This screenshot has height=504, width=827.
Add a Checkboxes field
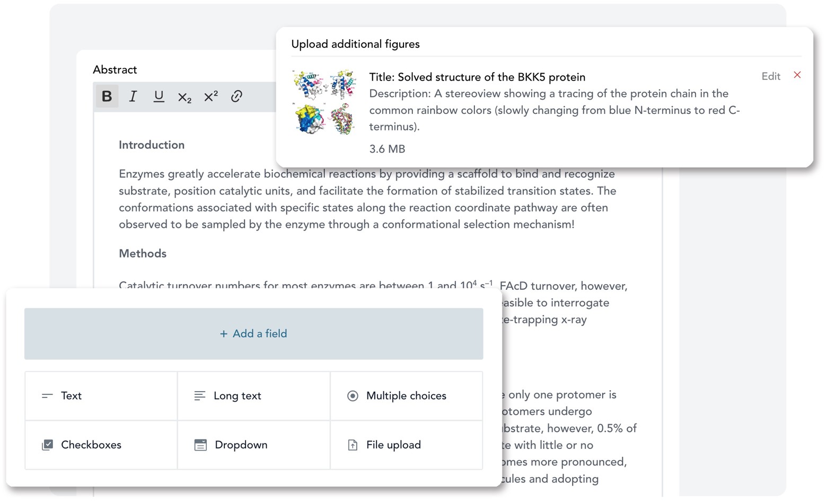tap(101, 445)
